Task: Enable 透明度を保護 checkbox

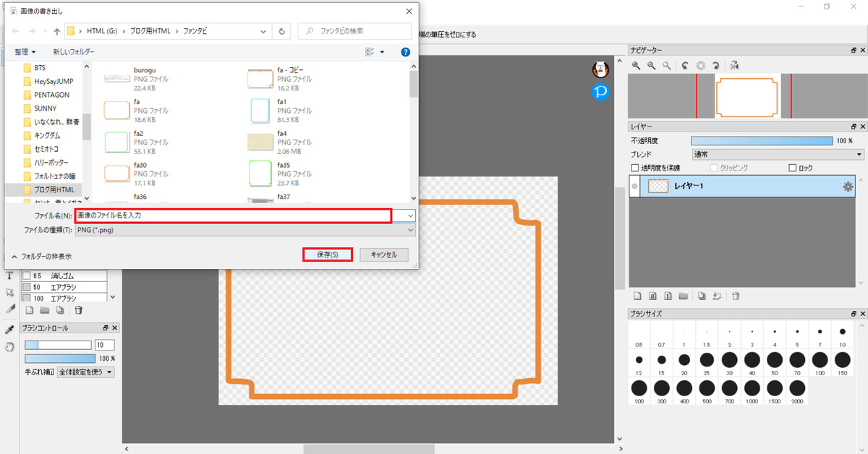Action: coord(635,168)
